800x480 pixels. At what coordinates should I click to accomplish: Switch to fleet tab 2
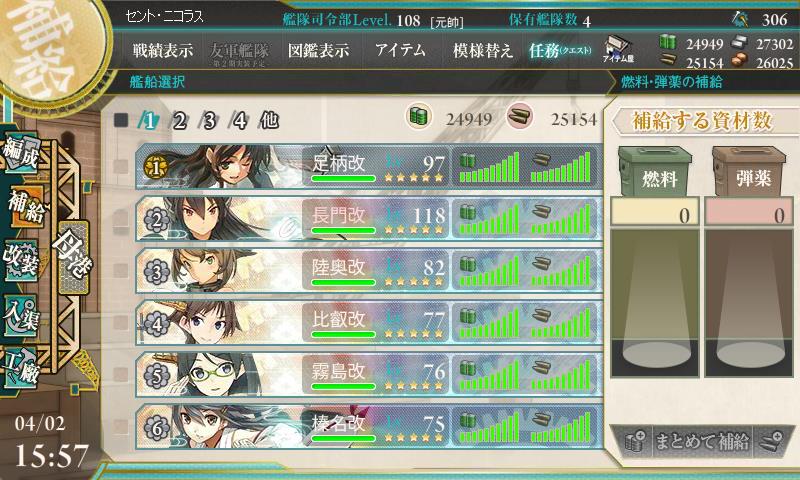pos(179,121)
